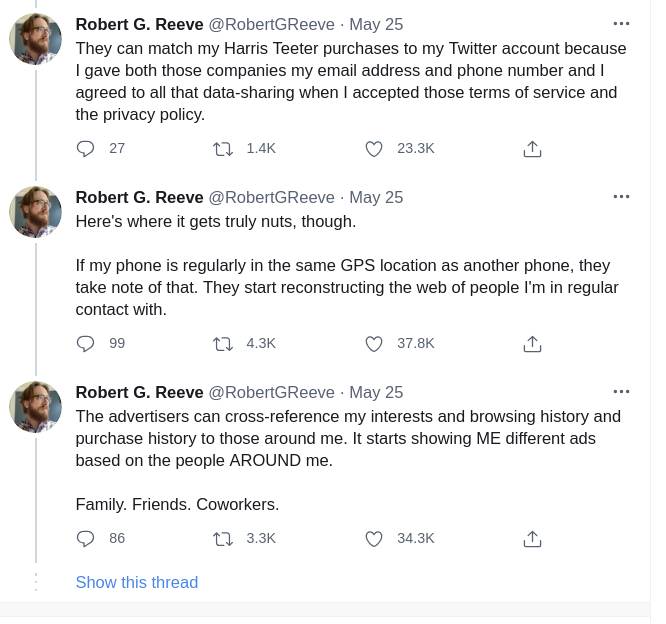Like the tweet with 37.8K likes
This screenshot has height=624, width=666.
click(x=374, y=344)
